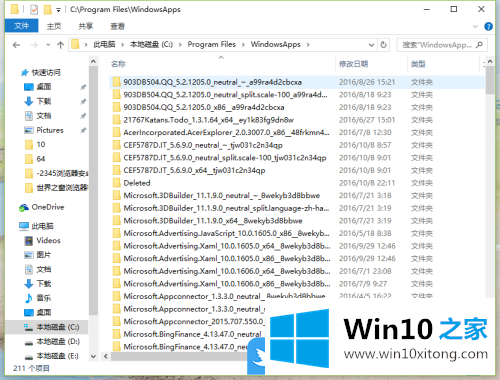Open the address bar history dropdown
500x380 pixels.
[x=371, y=45]
